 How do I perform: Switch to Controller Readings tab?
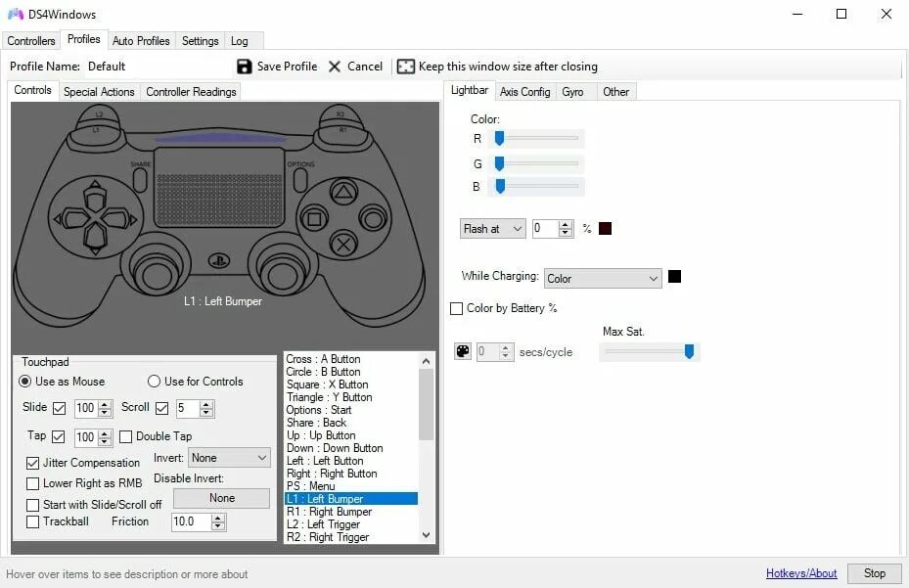pos(191,92)
